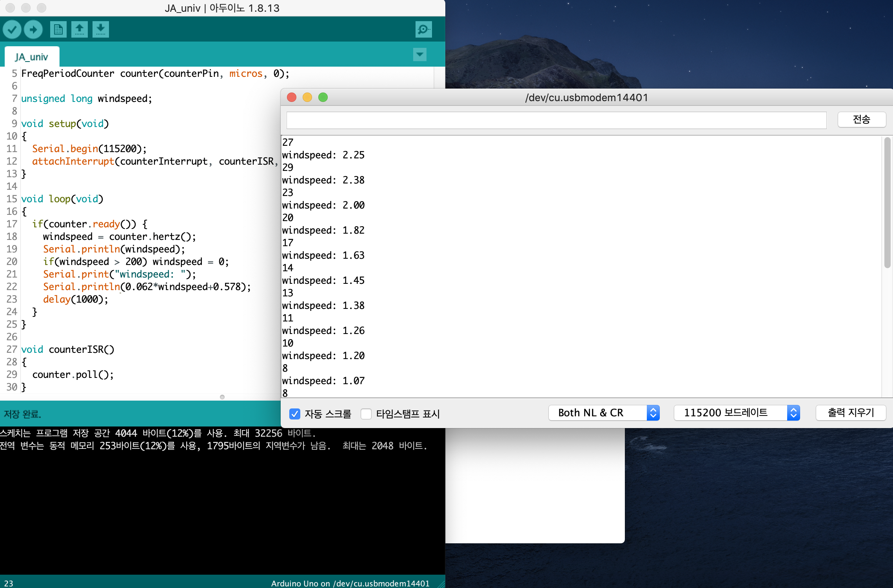Click the Open sketch up-arrow icon
Screen dimensions: 893x588
point(80,29)
